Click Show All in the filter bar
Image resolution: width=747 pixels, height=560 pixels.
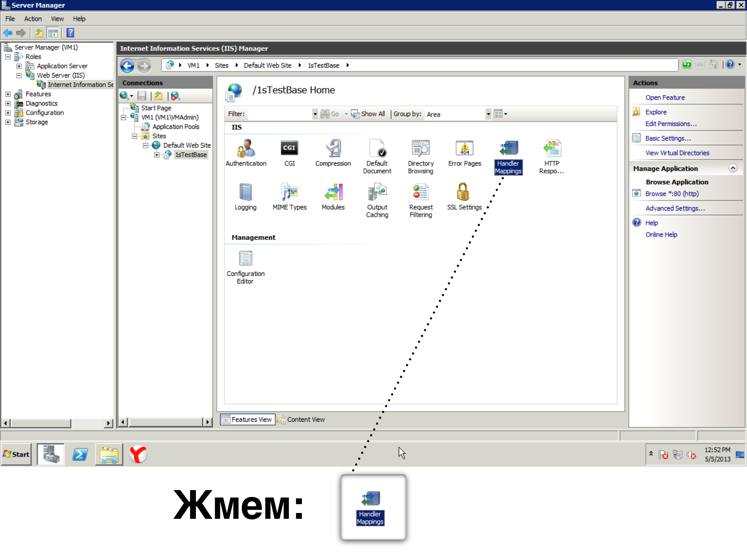(x=368, y=114)
